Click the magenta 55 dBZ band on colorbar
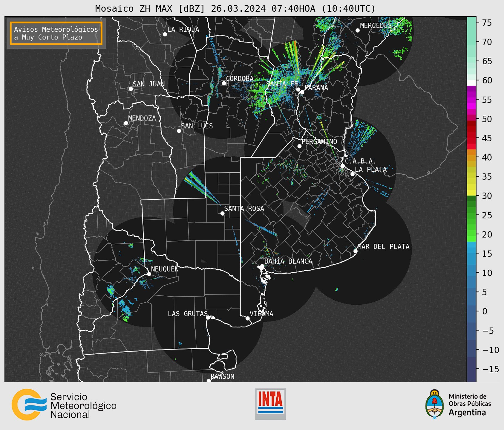The image size is (504, 430). (471, 100)
